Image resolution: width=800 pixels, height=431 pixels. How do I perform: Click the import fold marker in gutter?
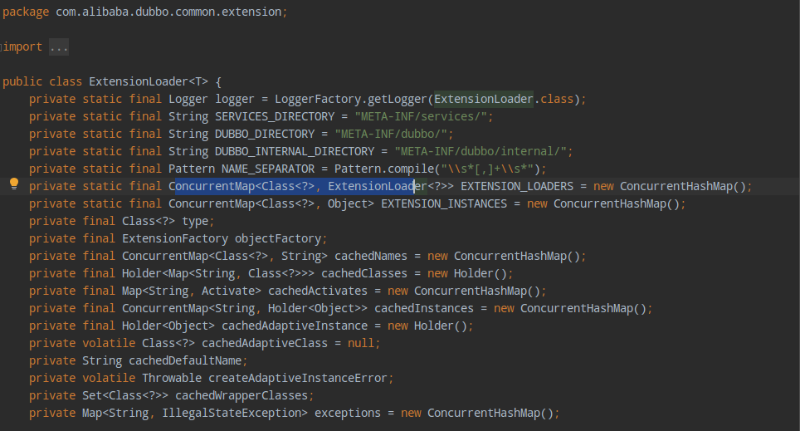(x=2, y=47)
